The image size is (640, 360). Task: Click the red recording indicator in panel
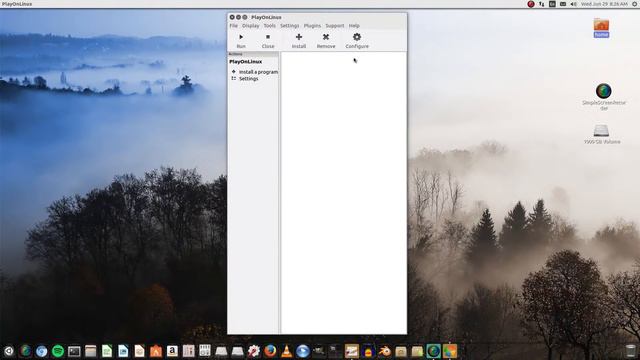(531, 4)
